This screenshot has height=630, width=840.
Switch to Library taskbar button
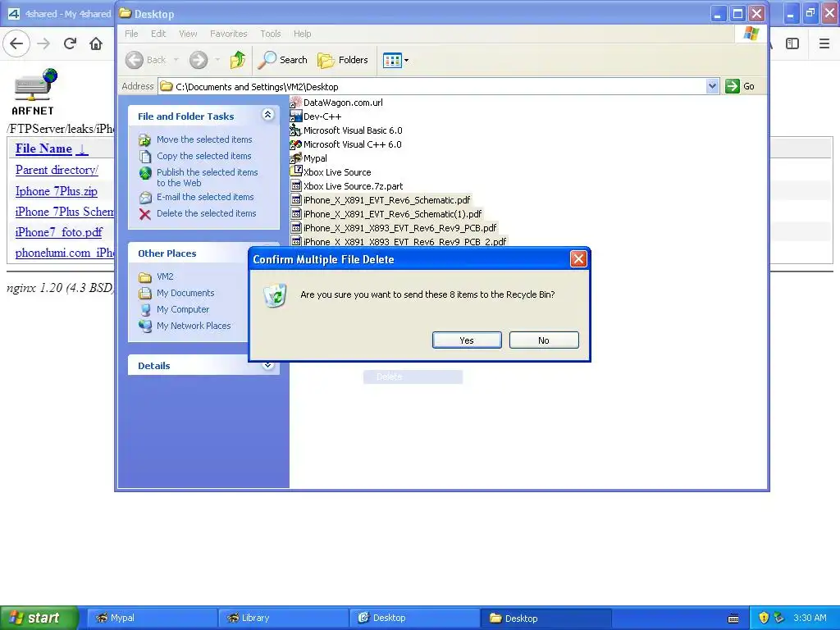(283, 618)
